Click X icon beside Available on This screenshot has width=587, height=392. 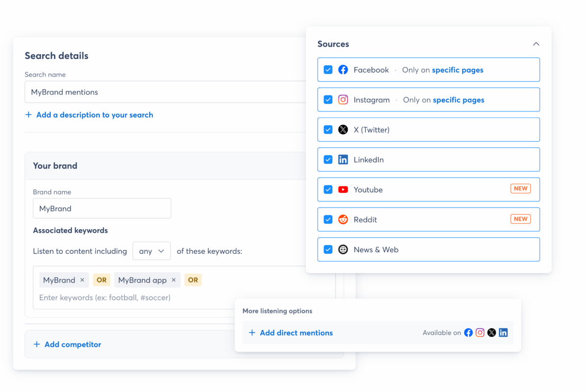coord(492,333)
